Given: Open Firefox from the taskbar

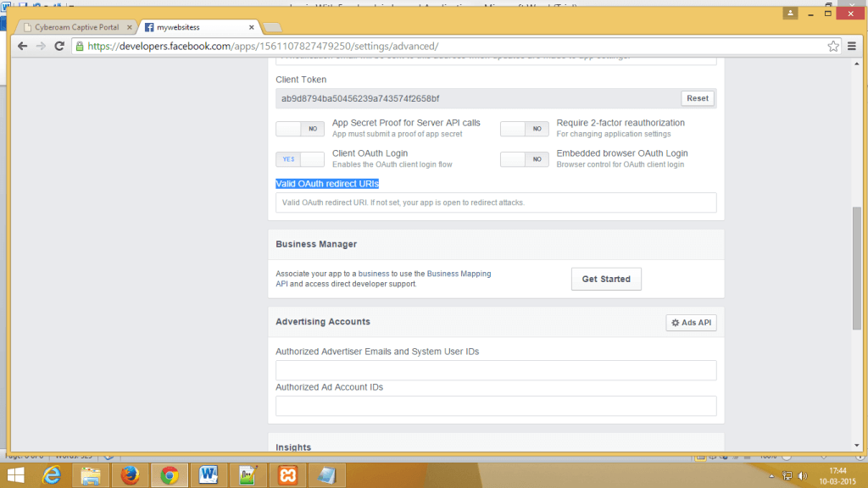Looking at the screenshot, I should pyautogui.click(x=130, y=475).
